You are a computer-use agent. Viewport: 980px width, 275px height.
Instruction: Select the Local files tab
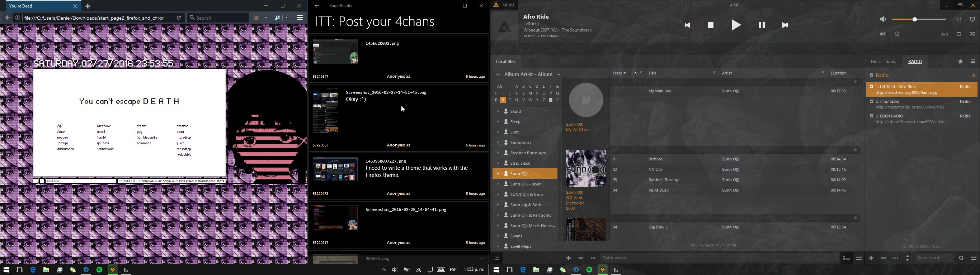coord(505,62)
